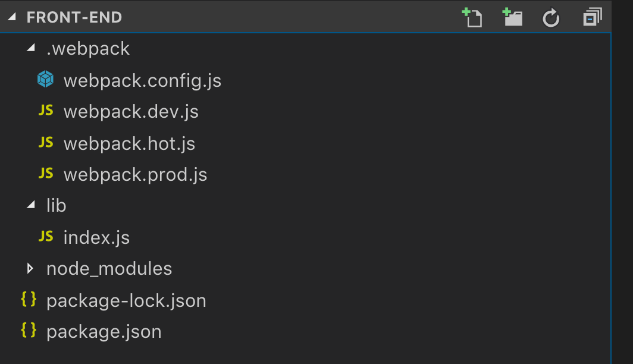
Task: Select the lib folder label
Action: click(57, 206)
